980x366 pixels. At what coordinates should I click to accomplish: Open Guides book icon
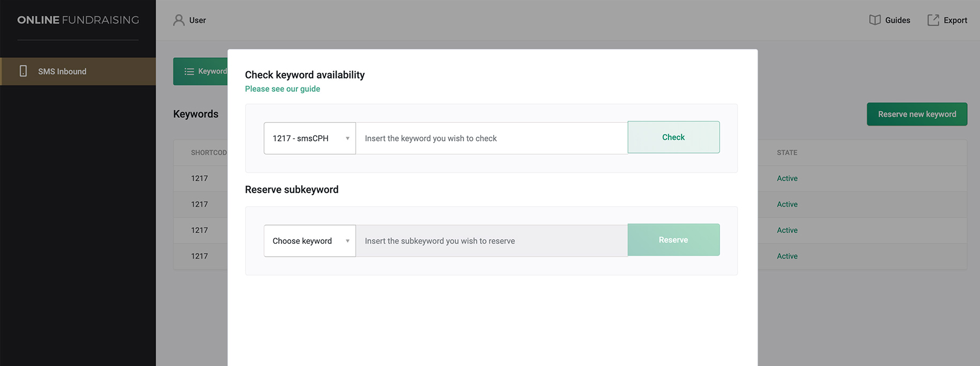tap(875, 20)
